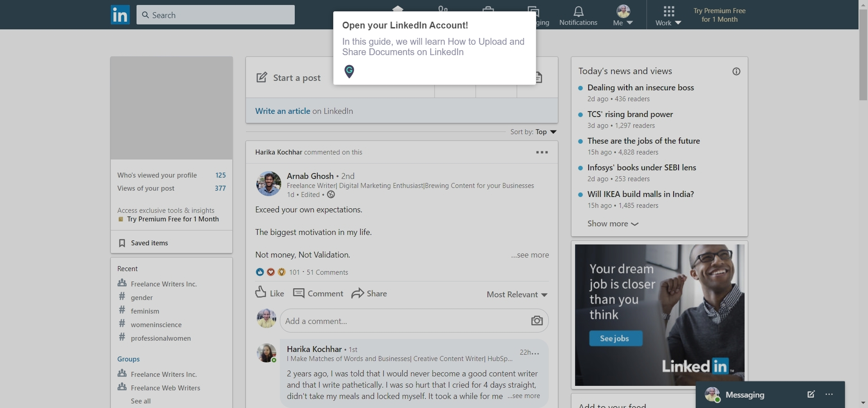Click the camera icon in the comment box
Screen dimensions: 868x408
click(x=537, y=320)
